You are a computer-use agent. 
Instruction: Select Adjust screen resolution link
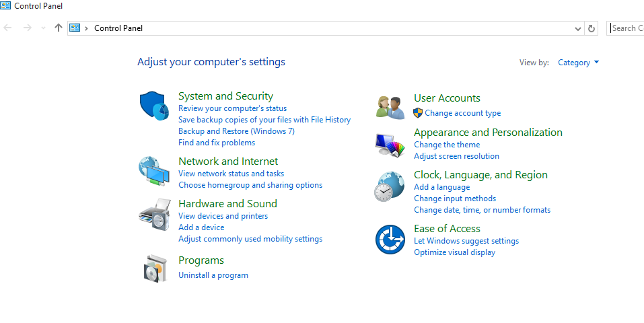click(456, 156)
